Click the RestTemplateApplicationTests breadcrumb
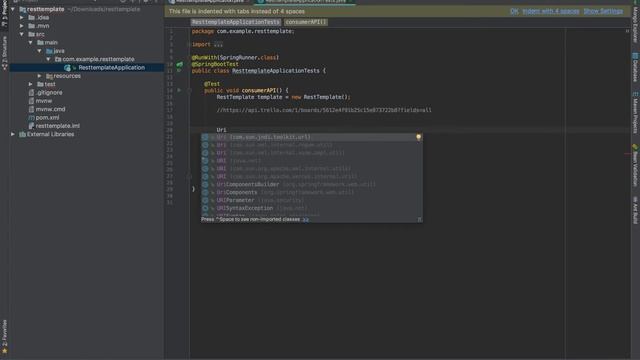This screenshot has width=640, height=360. pos(236,22)
